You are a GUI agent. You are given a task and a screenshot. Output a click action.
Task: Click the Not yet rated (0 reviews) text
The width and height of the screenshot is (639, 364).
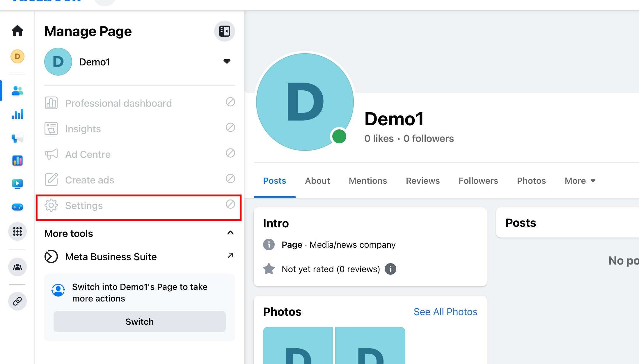(331, 269)
